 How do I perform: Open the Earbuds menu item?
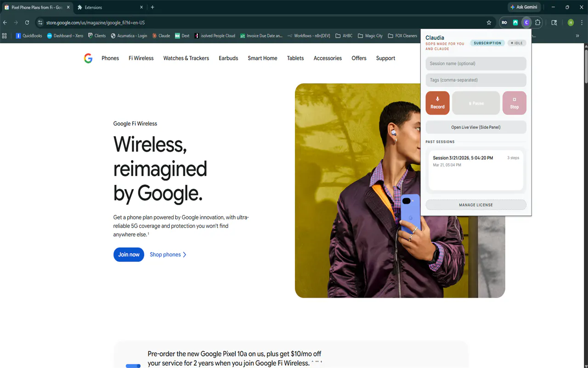pyautogui.click(x=228, y=58)
